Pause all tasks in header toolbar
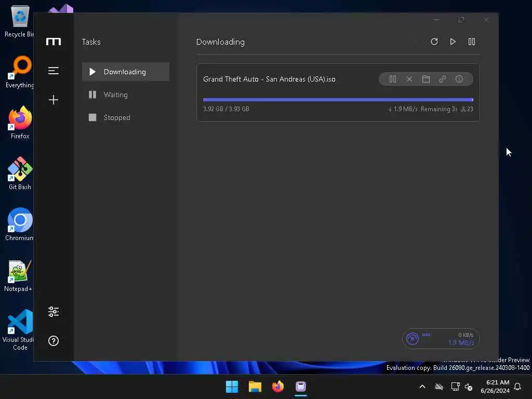Screen dimensions: 532x399 coord(472,42)
